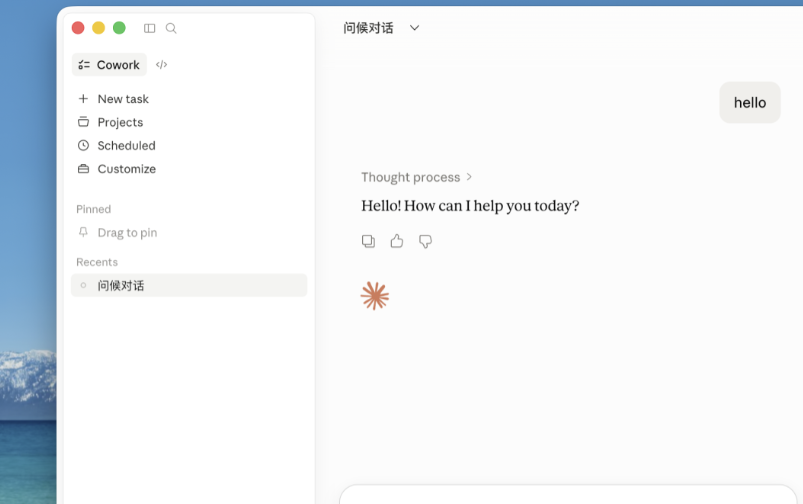Expand the Thought process section
The height and width of the screenshot is (504, 803).
click(416, 177)
